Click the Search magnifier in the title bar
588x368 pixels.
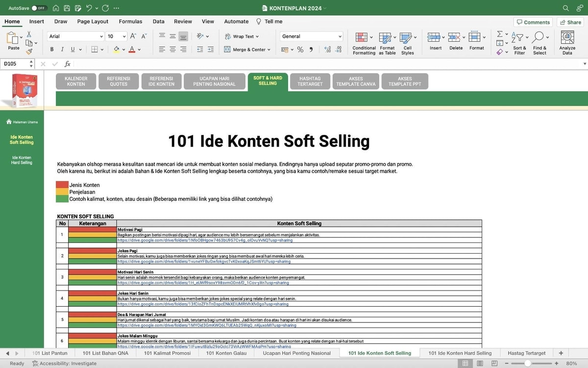[566, 8]
